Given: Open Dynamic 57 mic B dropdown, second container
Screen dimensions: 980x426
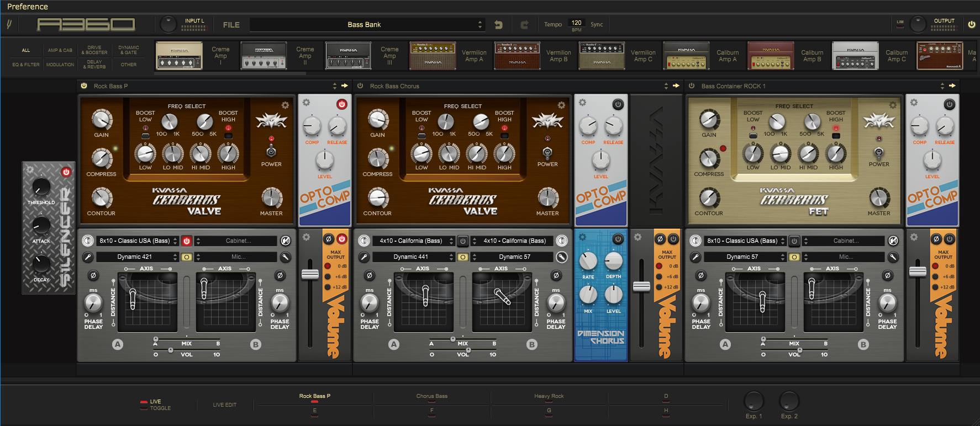Looking at the screenshot, I should pos(513,257).
